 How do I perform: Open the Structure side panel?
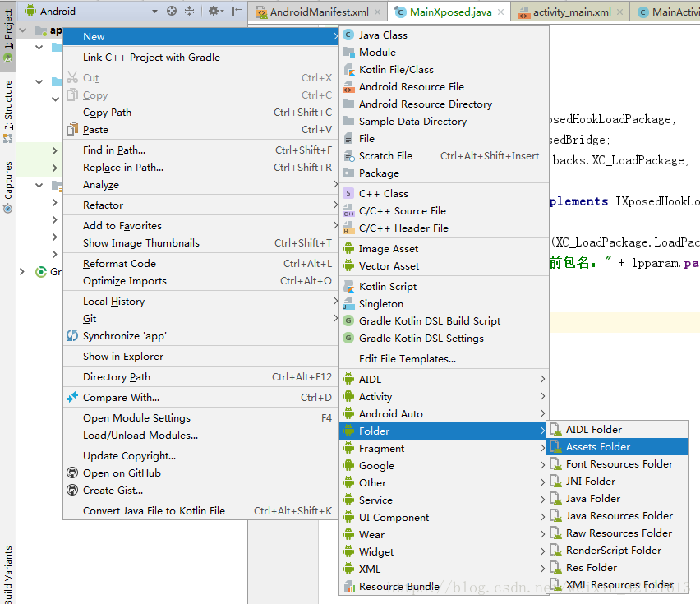(x=8, y=112)
